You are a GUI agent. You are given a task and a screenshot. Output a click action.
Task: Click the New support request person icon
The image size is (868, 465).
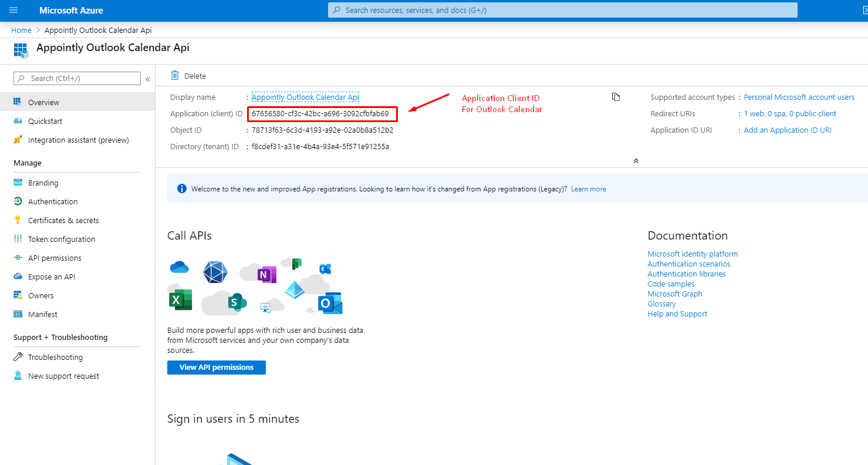point(18,376)
